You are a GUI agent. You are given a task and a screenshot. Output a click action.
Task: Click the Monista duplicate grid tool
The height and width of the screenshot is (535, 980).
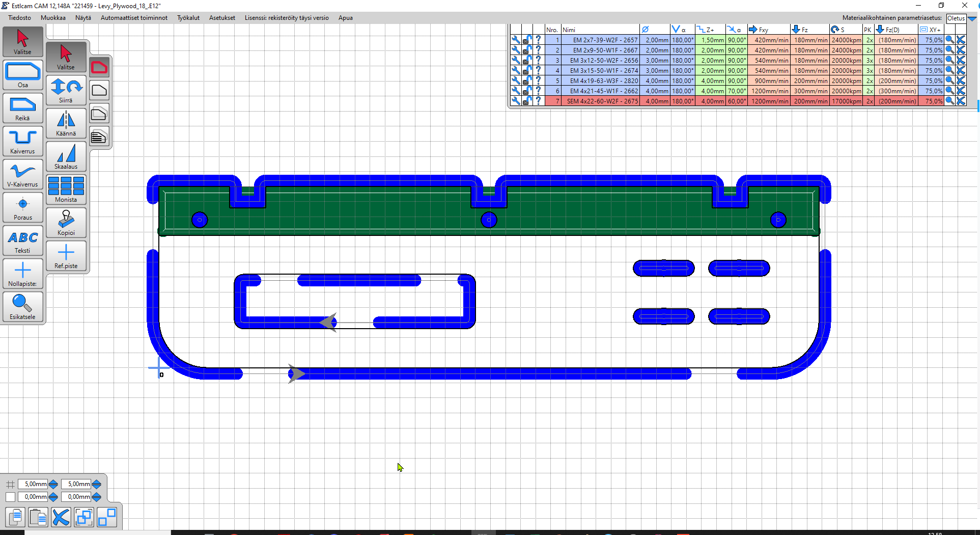click(x=66, y=190)
